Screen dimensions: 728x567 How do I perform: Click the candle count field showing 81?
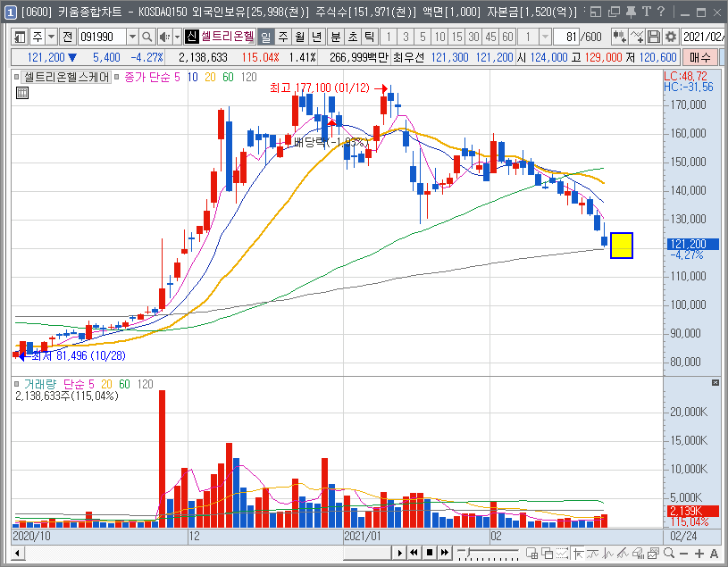(565, 37)
